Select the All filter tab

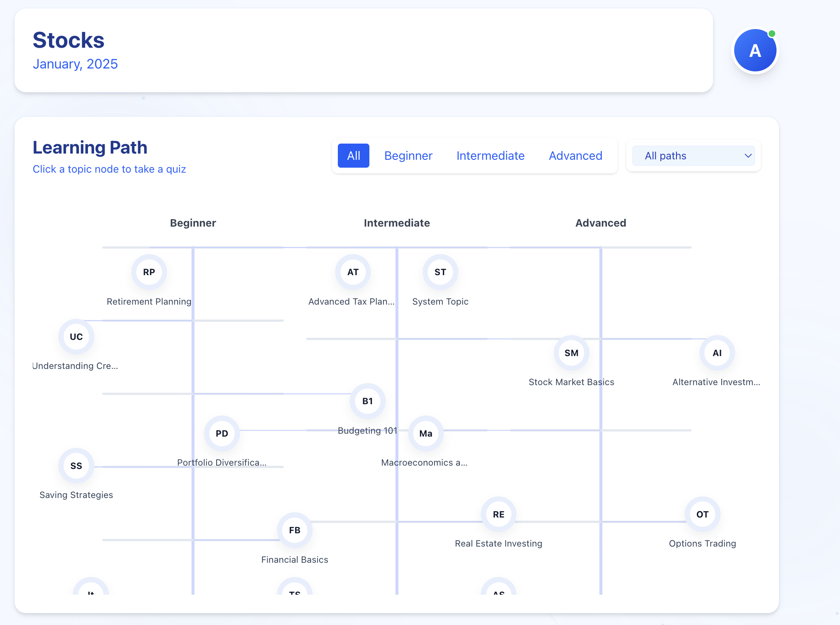pyautogui.click(x=353, y=156)
